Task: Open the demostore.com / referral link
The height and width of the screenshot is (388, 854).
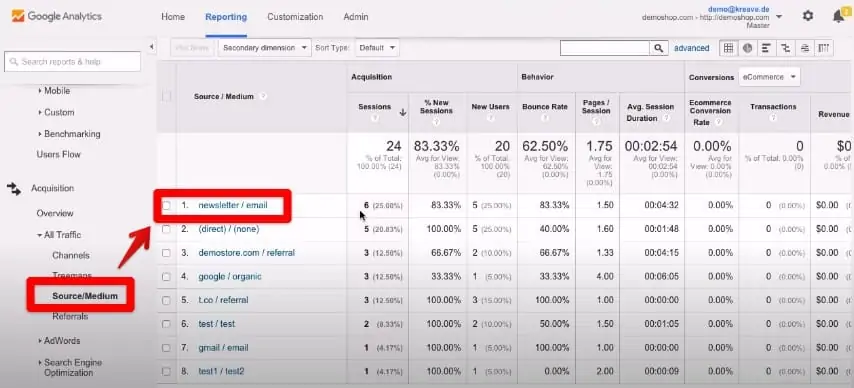Action: 247,253
